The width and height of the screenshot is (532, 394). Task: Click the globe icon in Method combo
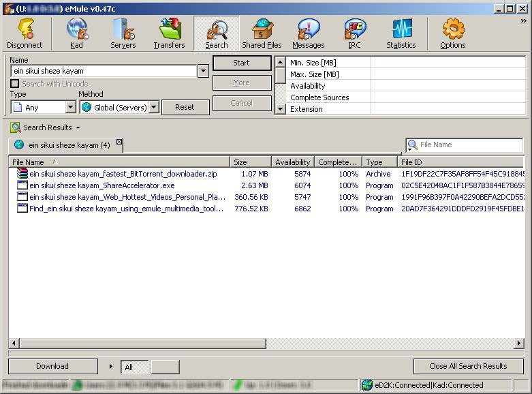pyautogui.click(x=87, y=107)
